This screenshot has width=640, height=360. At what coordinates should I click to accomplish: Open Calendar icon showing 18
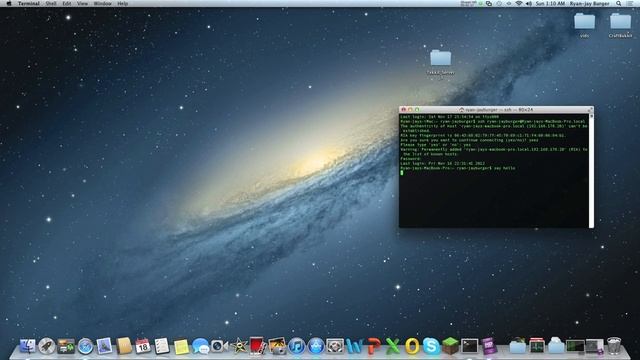tap(143, 346)
